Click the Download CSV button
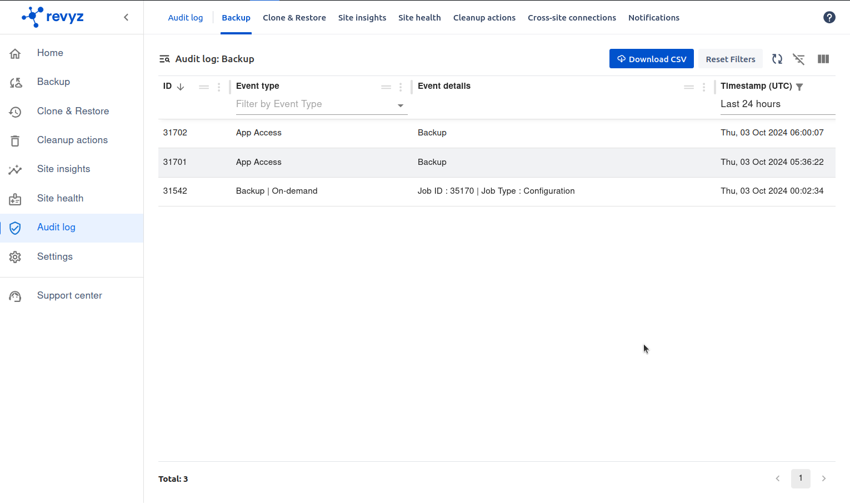Viewport: 850px width, 504px height. (x=652, y=59)
